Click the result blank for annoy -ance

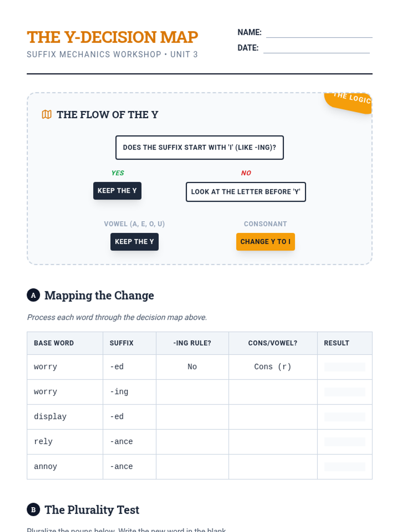[344, 467]
